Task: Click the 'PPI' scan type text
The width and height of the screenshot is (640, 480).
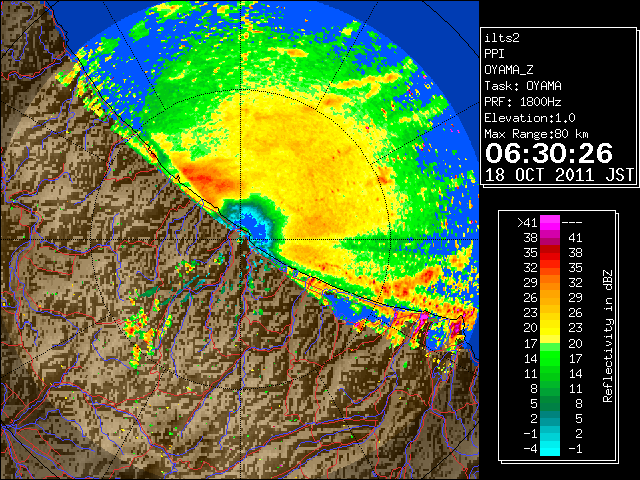Action: pos(494,54)
